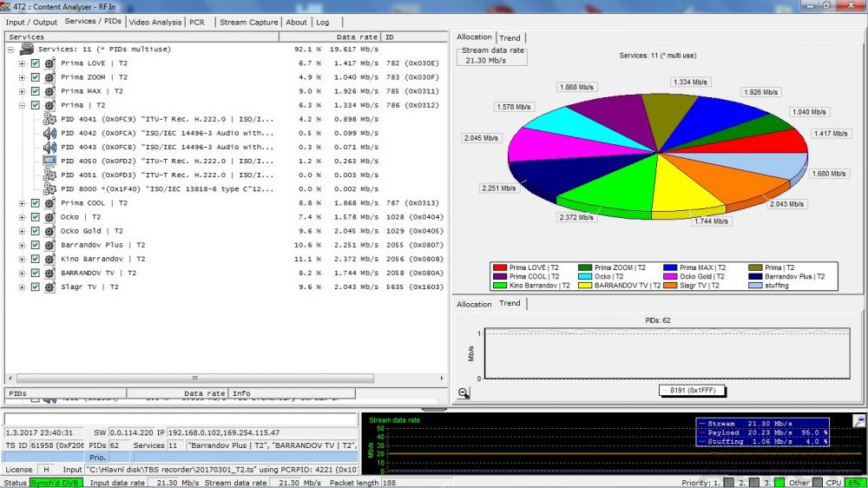Screen dimensions: 868x488
Task: Collapse the Prima T2 service node
Action: coord(23,105)
